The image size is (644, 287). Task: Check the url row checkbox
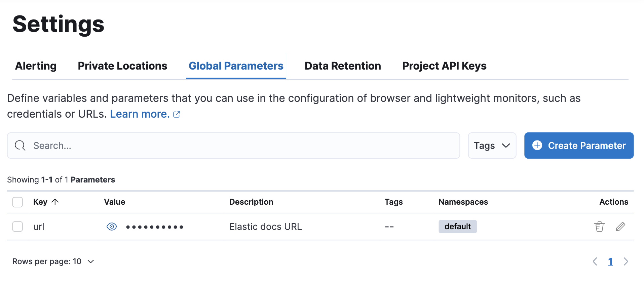(x=17, y=227)
